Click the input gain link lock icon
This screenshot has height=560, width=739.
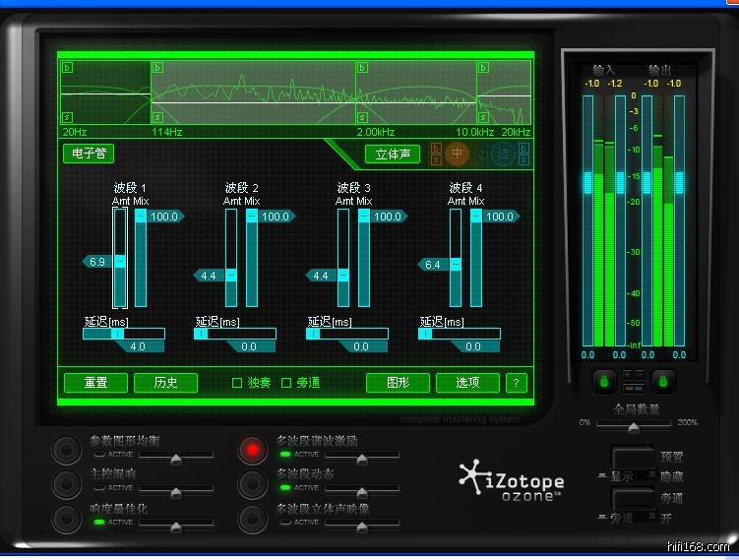(602, 380)
